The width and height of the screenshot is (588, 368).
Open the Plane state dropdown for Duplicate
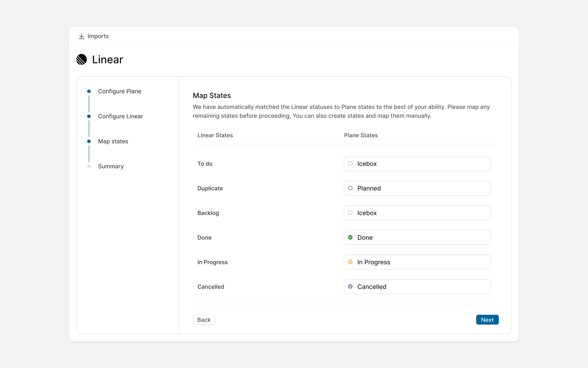(x=417, y=188)
